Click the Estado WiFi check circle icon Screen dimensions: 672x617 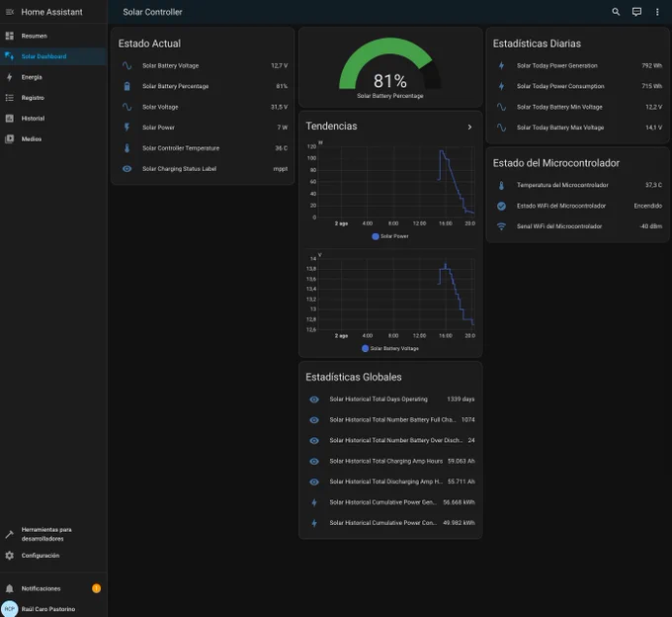click(x=501, y=206)
